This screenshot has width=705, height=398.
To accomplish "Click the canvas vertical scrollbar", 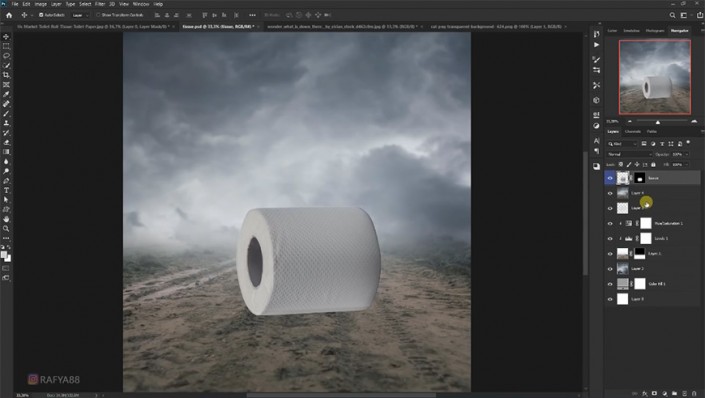I will click(x=585, y=213).
